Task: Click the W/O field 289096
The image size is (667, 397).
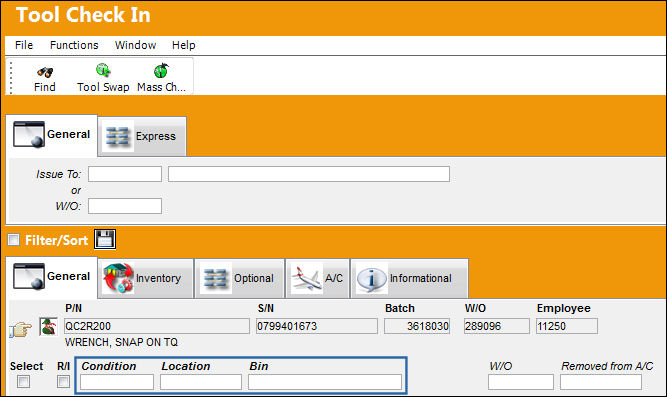Action: pyautogui.click(x=497, y=326)
